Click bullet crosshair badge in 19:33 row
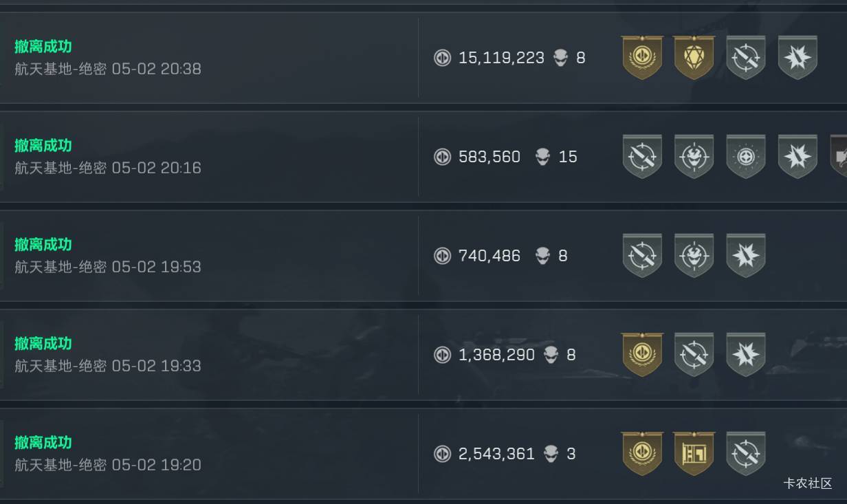847x504 pixels. (694, 355)
